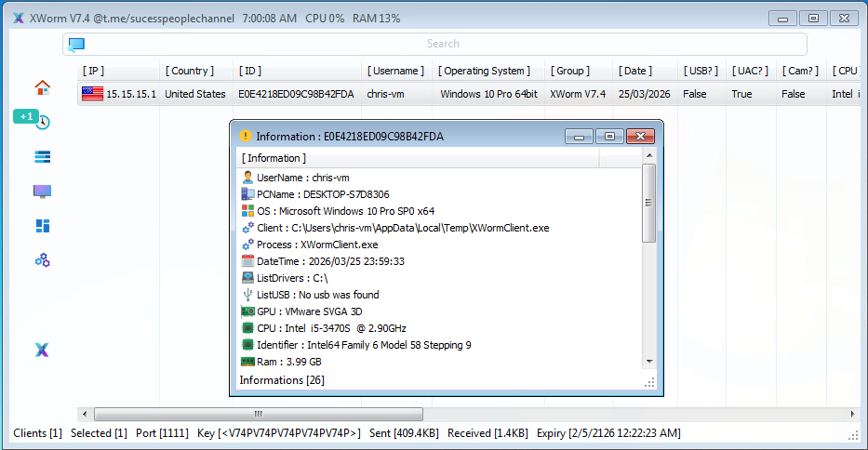The image size is (868, 450).
Task: Select the UserName user icon row
Action: pos(247,178)
